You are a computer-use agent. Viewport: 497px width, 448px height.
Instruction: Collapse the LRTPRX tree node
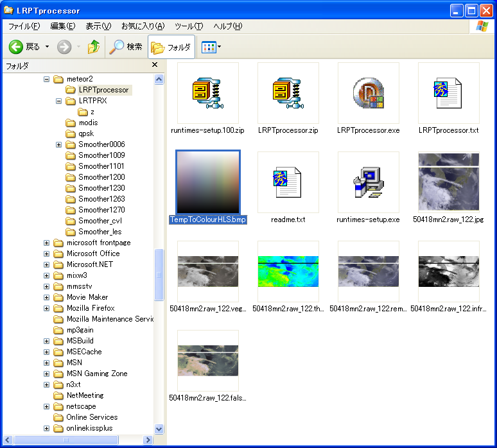[x=58, y=101]
